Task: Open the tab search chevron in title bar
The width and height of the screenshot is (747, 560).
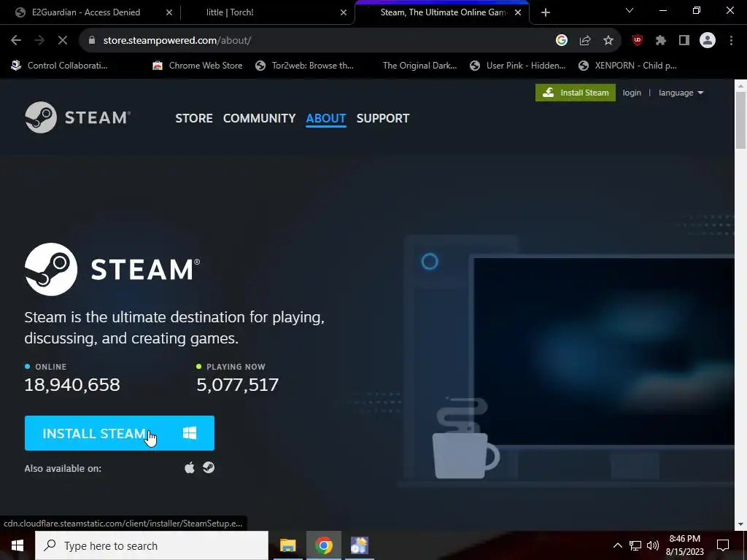Action: click(630, 10)
